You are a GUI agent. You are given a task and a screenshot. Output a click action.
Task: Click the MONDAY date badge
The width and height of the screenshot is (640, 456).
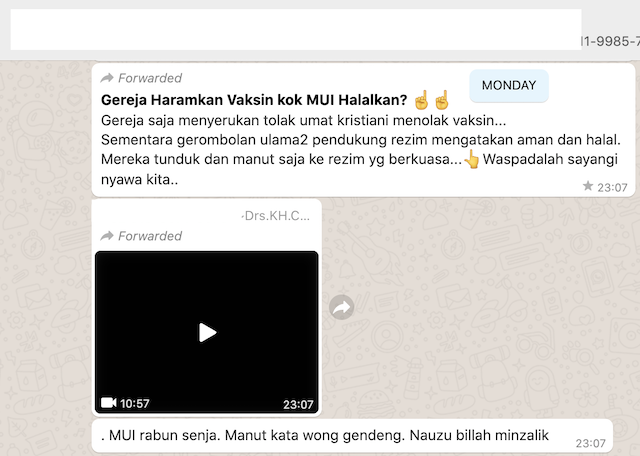(x=509, y=85)
